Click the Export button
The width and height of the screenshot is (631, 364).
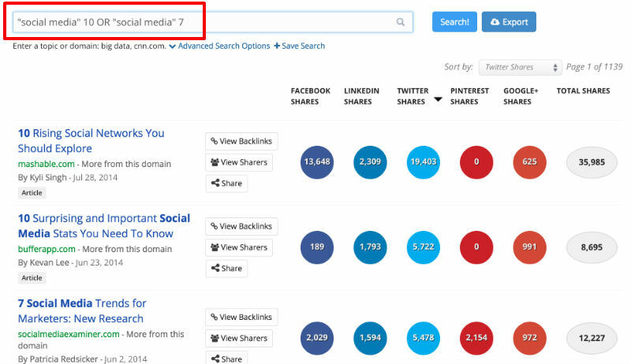coord(509,22)
